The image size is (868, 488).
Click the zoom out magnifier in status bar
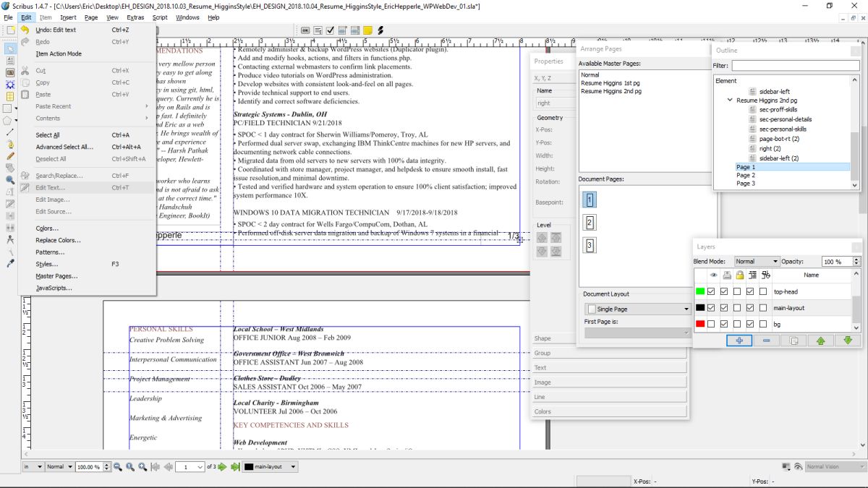tap(117, 467)
